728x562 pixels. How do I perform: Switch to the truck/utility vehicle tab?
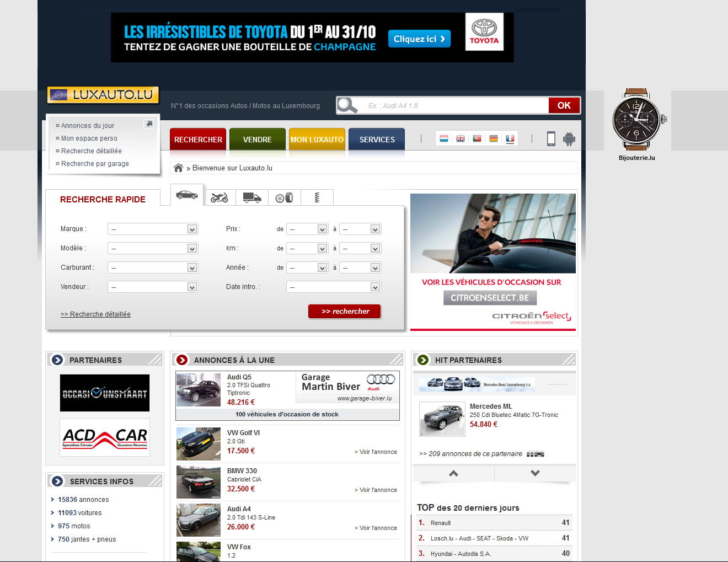[x=252, y=197]
